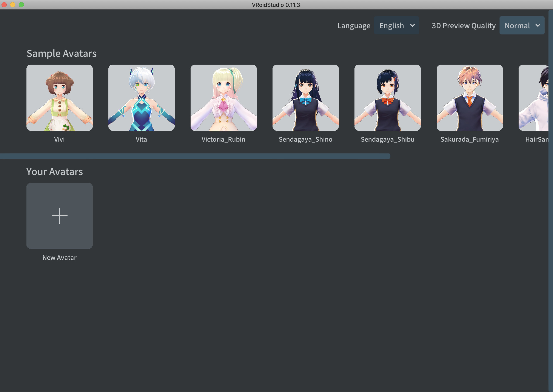Select the Vita sample avatar icon

[141, 98]
